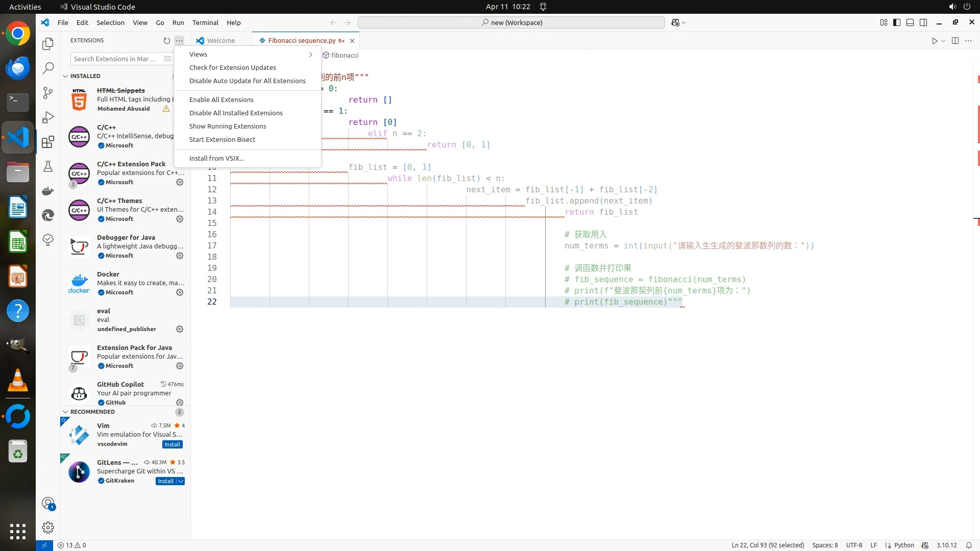
Task: Open the Run and Debug view
Action: [48, 117]
